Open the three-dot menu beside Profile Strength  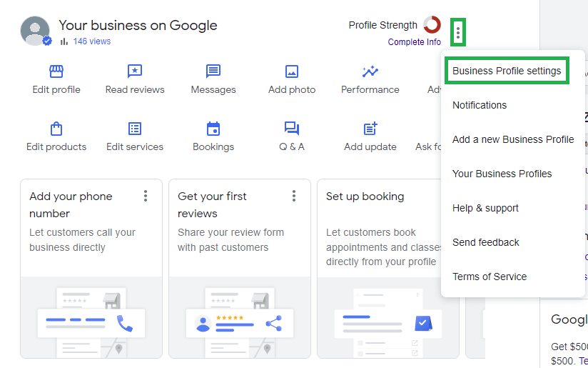458,32
